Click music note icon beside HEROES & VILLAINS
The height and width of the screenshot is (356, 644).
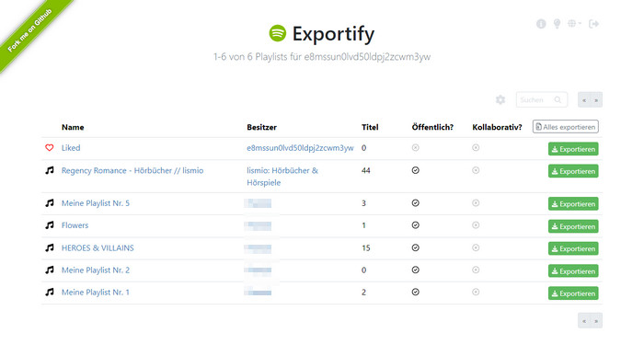(x=50, y=248)
